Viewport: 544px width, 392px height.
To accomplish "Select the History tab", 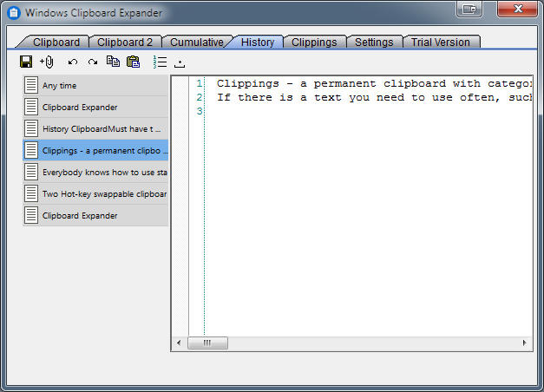I will click(258, 42).
